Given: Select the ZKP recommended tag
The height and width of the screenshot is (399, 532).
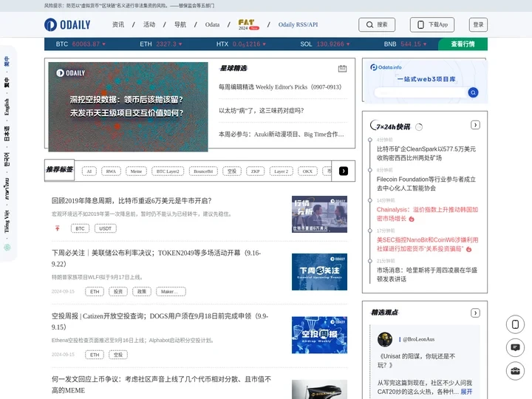Looking at the screenshot, I should [255, 171].
